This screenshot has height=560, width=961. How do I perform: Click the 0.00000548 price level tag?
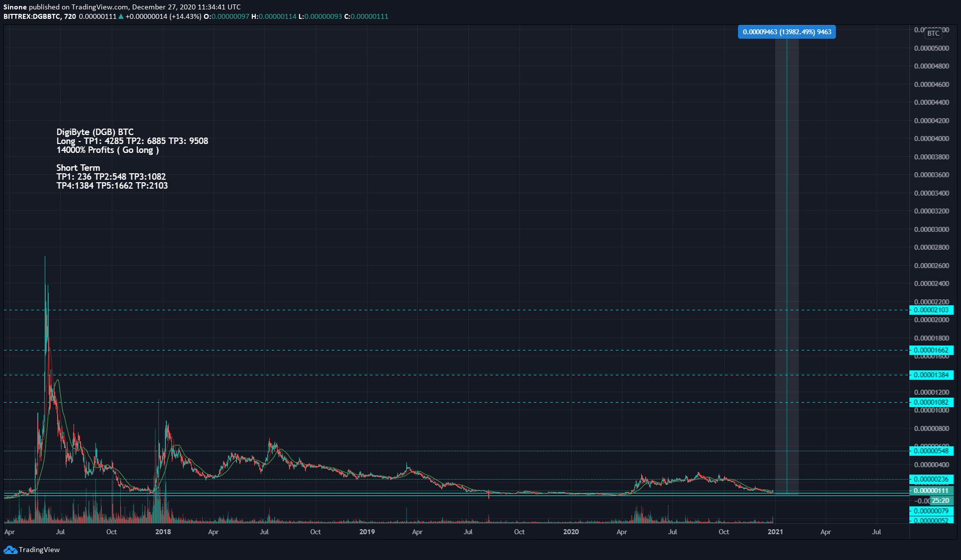pyautogui.click(x=931, y=451)
